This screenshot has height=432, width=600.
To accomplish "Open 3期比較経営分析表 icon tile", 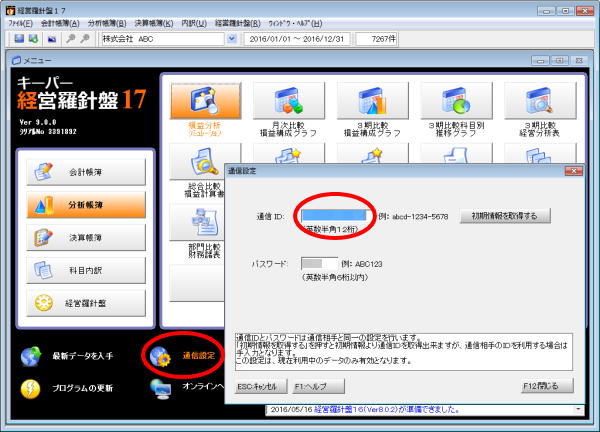I will click(x=540, y=101).
